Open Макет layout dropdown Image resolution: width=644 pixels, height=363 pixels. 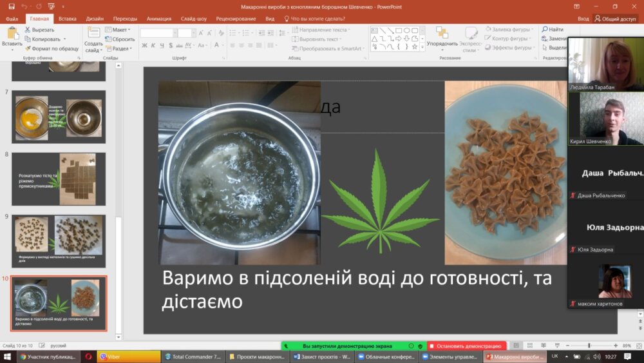click(118, 30)
